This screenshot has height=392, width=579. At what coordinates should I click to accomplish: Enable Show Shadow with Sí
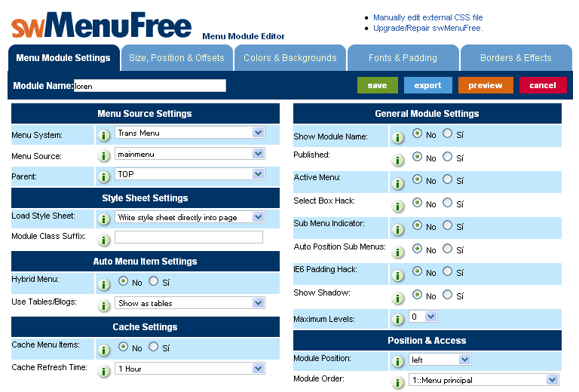pos(447,294)
